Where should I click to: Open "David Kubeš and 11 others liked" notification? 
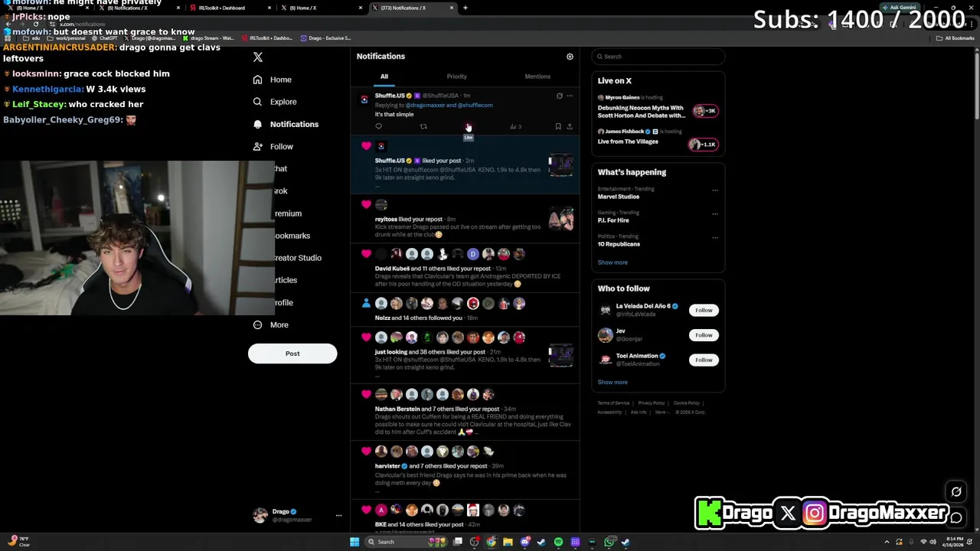pos(465,268)
